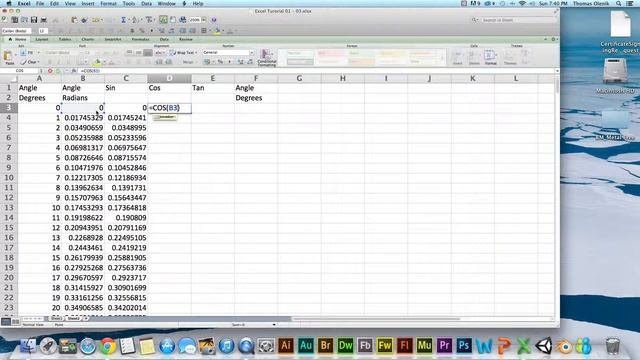This screenshot has height=360, width=640.
Task: Click the Print icon in the toolbar
Action: point(44,20)
